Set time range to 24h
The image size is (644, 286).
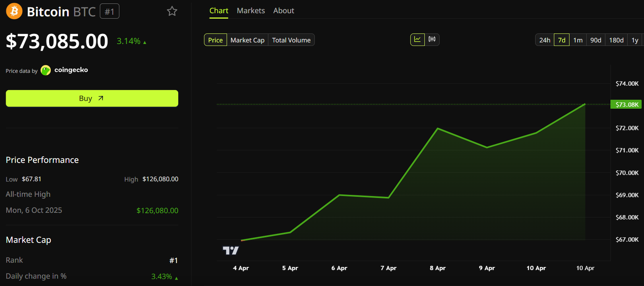tap(545, 40)
